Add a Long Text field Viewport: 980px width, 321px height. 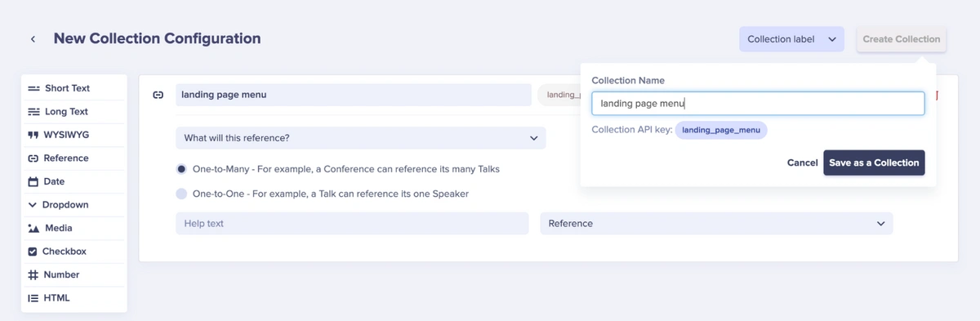pos(74,112)
